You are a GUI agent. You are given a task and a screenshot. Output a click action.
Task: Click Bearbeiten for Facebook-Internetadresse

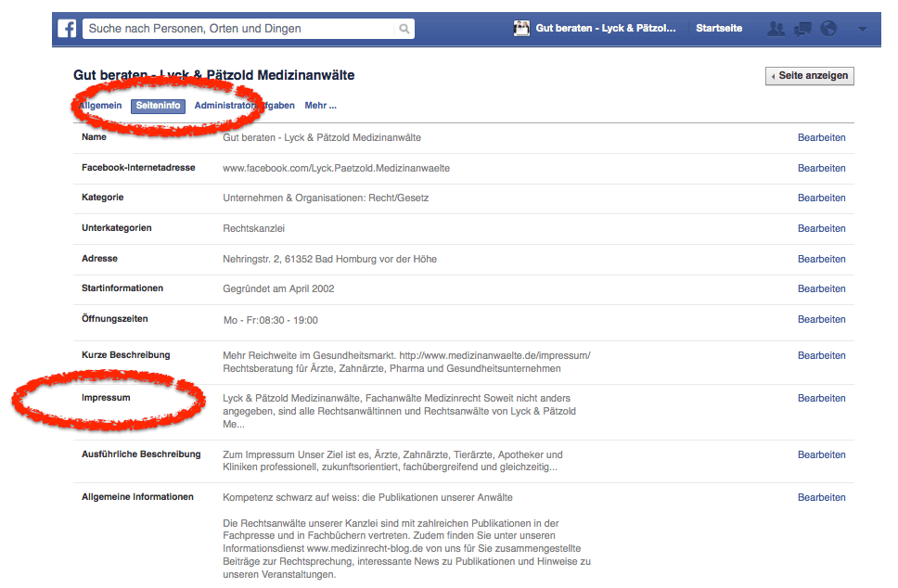pyautogui.click(x=821, y=168)
